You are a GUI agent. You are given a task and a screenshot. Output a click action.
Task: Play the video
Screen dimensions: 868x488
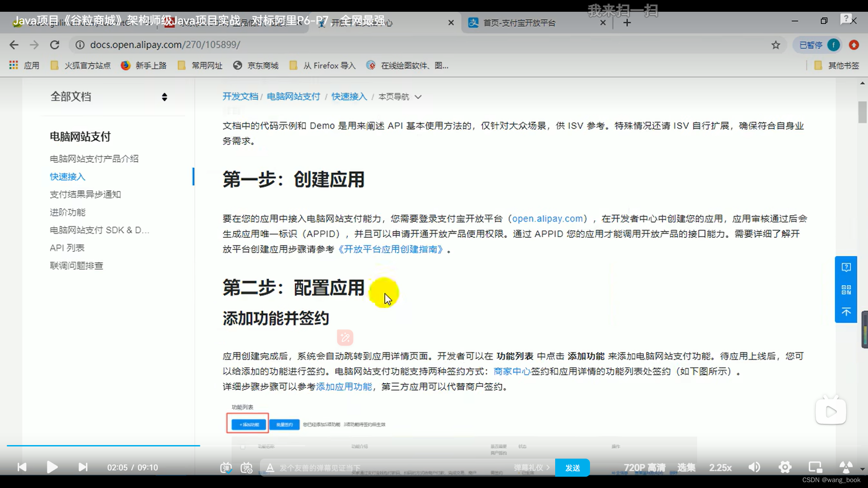[52, 467]
